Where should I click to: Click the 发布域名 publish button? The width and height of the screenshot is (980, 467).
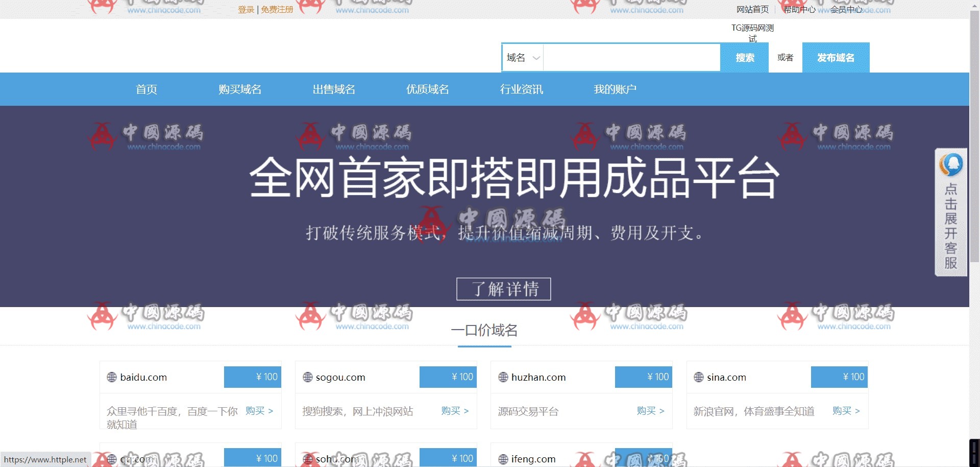tap(836, 58)
